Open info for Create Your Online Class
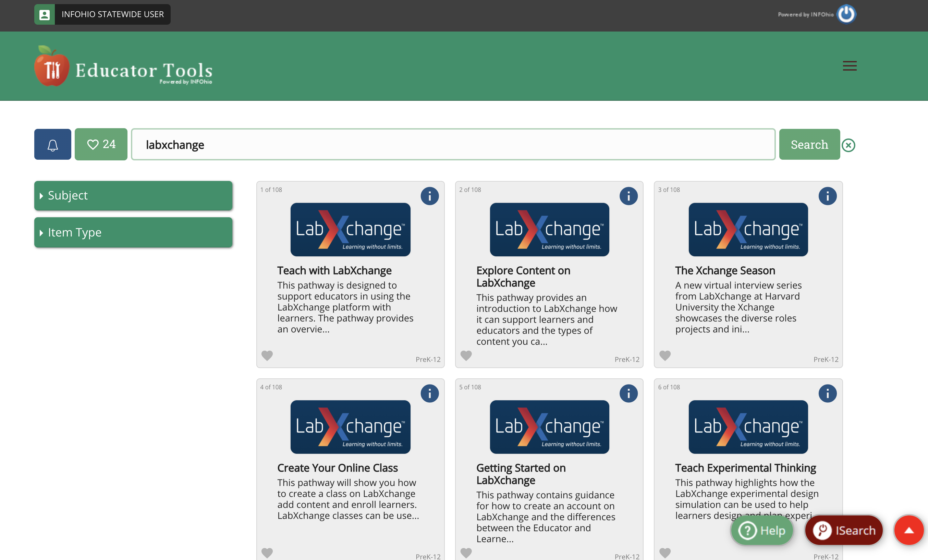Image resolution: width=928 pixels, height=560 pixels. coord(429,393)
